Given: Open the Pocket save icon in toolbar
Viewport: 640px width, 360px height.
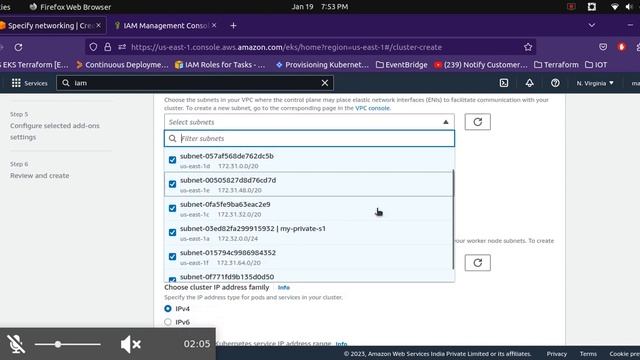Looking at the screenshot, I should coord(603,47).
